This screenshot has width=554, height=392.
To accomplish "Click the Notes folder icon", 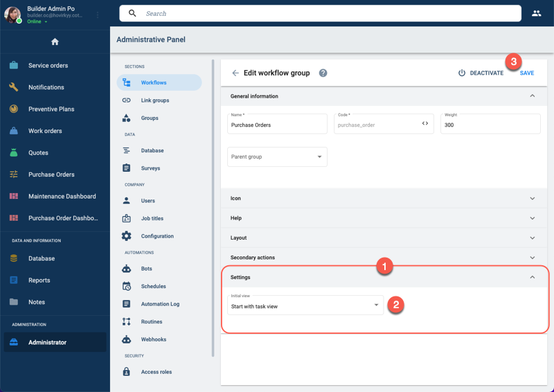I will 14,302.
